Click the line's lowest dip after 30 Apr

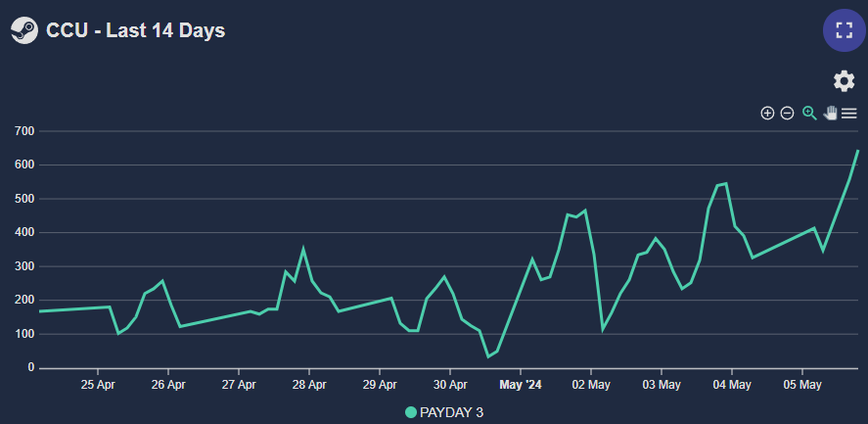[x=488, y=357]
